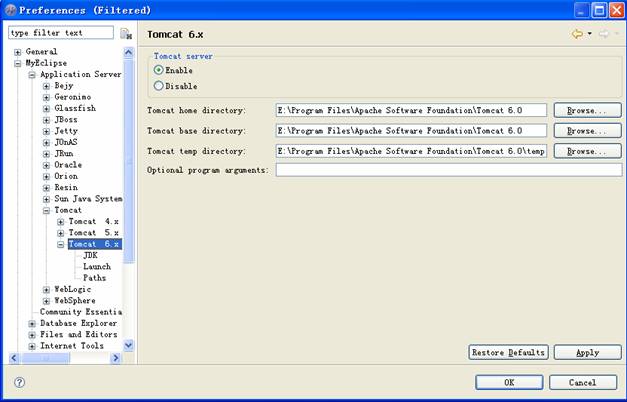Select the Tomcat 6.x tree item
The image size is (627, 402).
[94, 244]
